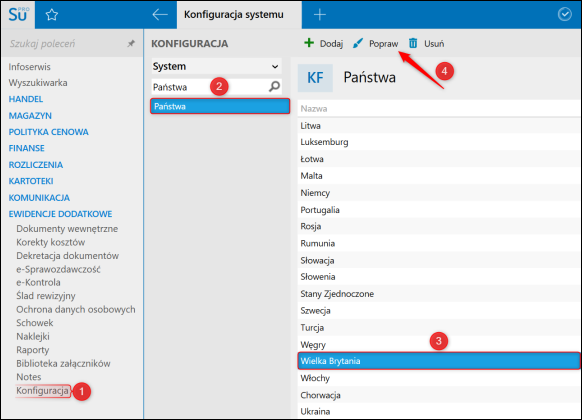Select the Malta row
Screen dimensions: 582x420
tap(438, 176)
